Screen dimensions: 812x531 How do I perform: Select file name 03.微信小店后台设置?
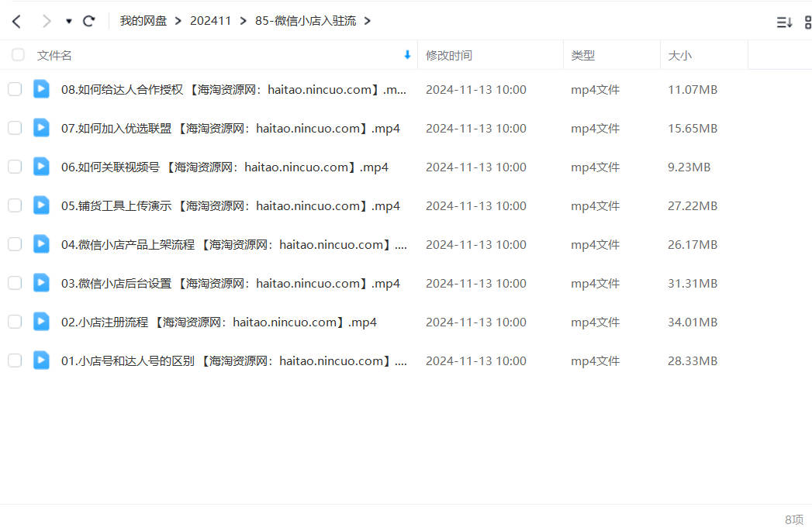coord(230,284)
